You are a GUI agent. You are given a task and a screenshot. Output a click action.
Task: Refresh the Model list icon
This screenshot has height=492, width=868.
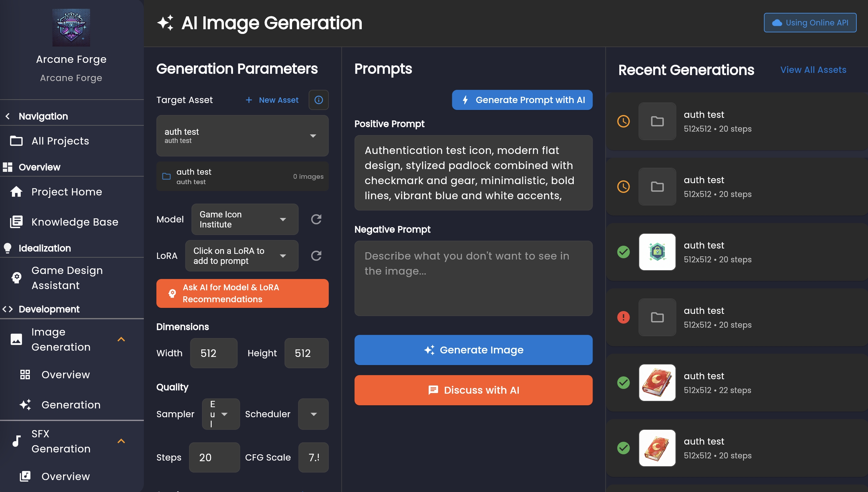316,219
